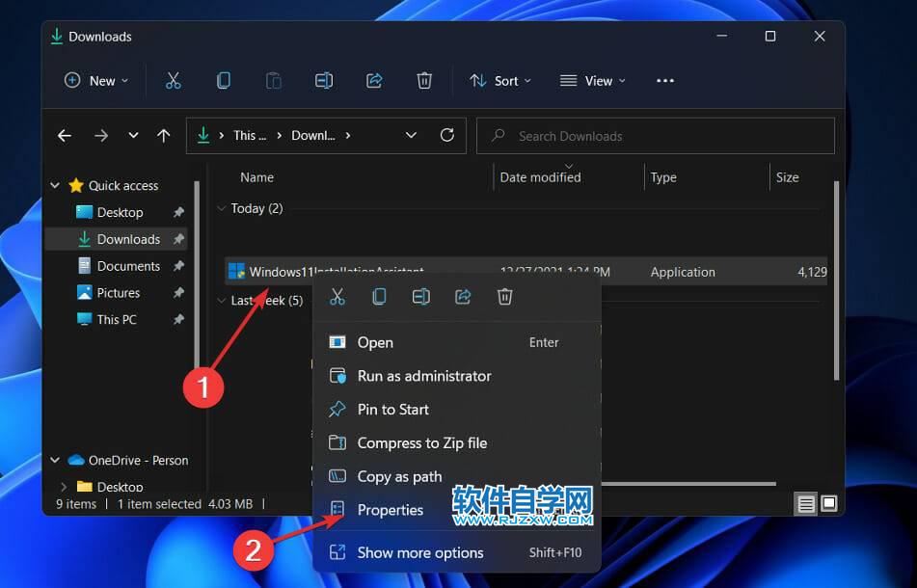
Task: Open the recent locations dropdown arrow
Action: coord(133,136)
